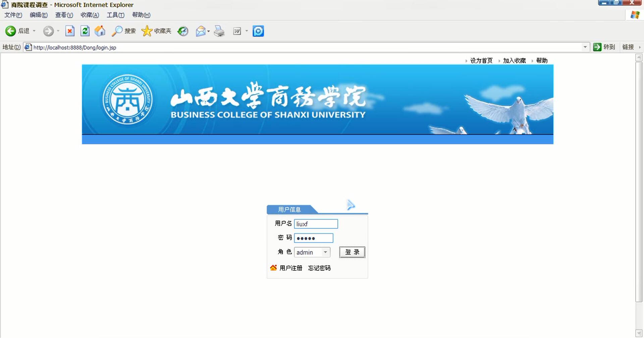The width and height of the screenshot is (644, 338).
Task: Expand the Mail button dropdown arrow
Action: (x=209, y=31)
